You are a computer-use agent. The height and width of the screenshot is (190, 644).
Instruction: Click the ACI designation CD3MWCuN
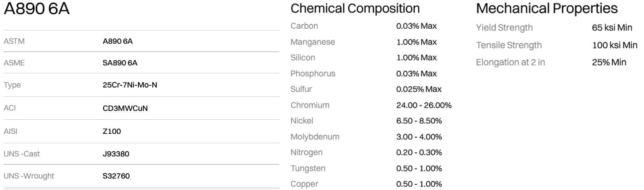click(x=125, y=108)
